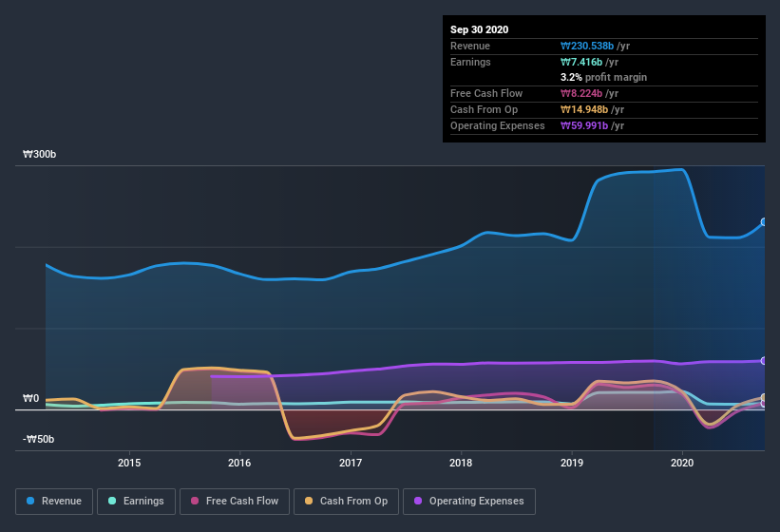Select the 2018 x-axis label
780x532 pixels.
click(x=461, y=463)
